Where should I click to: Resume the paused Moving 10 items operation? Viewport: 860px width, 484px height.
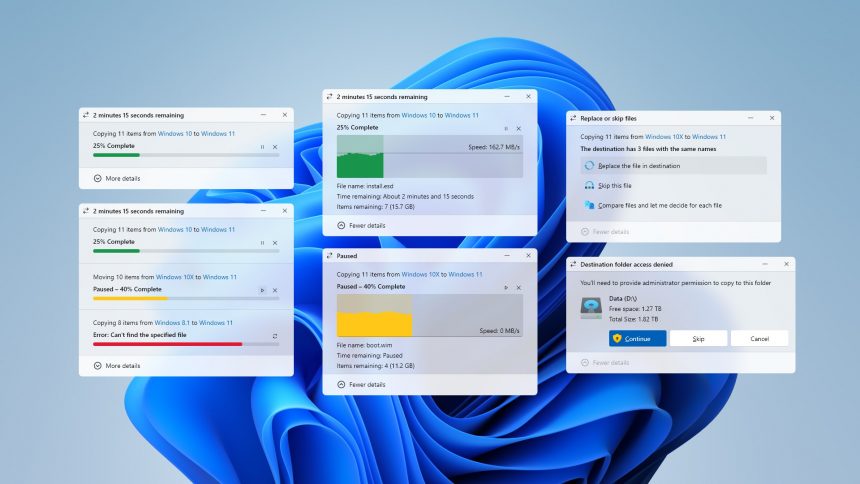(x=262, y=290)
